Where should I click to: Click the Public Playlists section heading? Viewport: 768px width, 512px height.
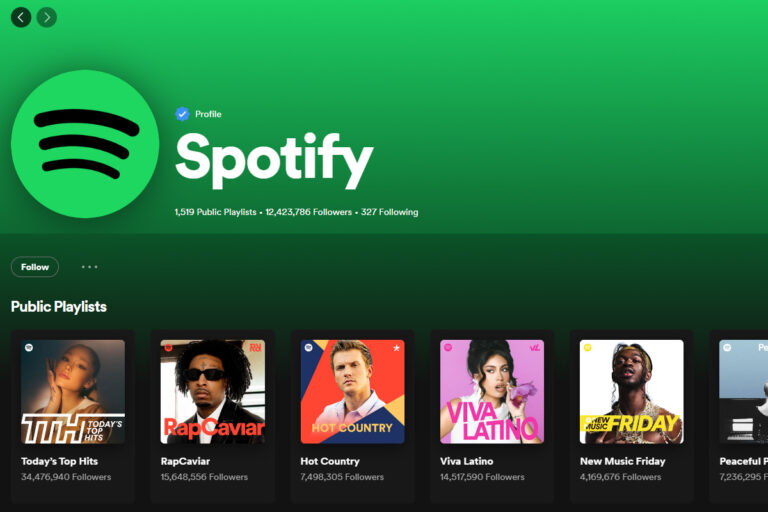click(59, 307)
